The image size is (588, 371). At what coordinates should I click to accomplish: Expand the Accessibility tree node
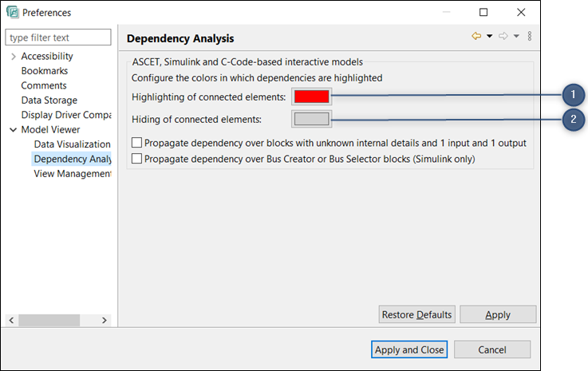point(14,56)
